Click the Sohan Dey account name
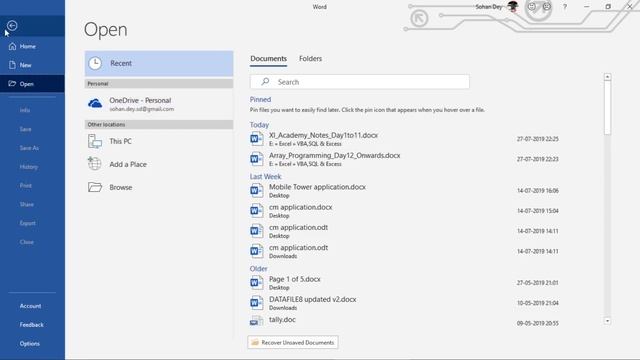This screenshot has height=360, width=640. point(489,7)
